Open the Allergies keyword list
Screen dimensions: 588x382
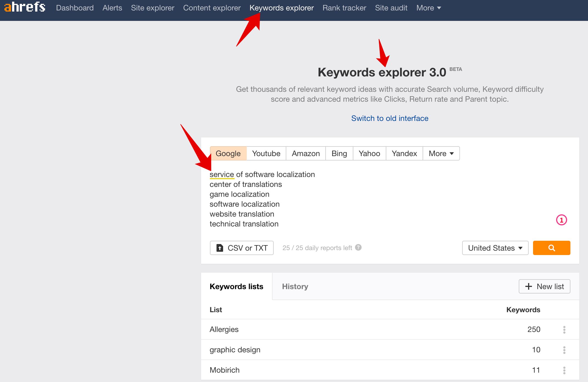[x=224, y=329]
